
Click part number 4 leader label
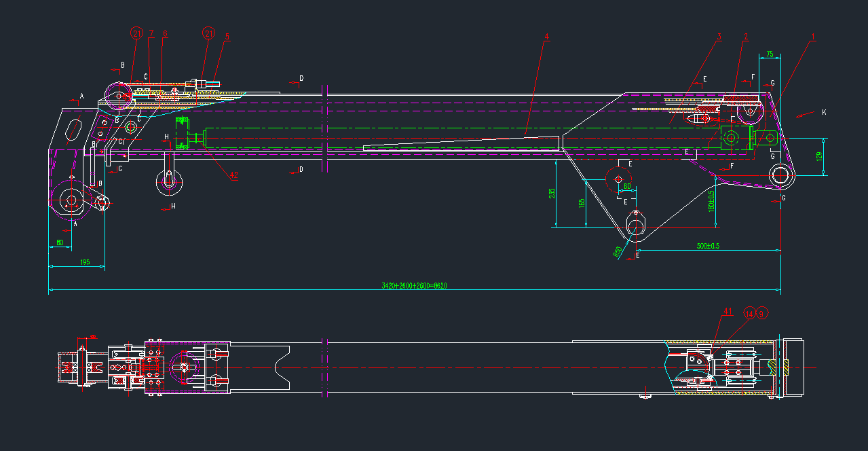[546, 37]
